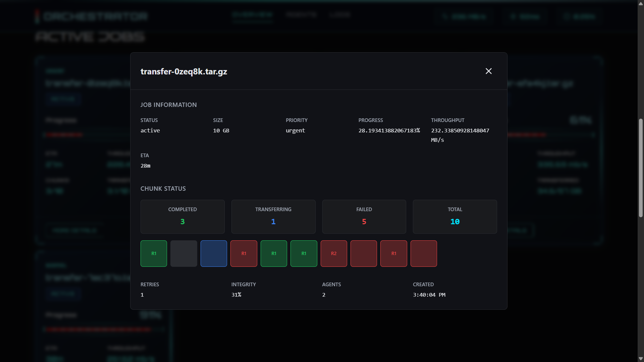Click the progress percentage value

click(389, 130)
